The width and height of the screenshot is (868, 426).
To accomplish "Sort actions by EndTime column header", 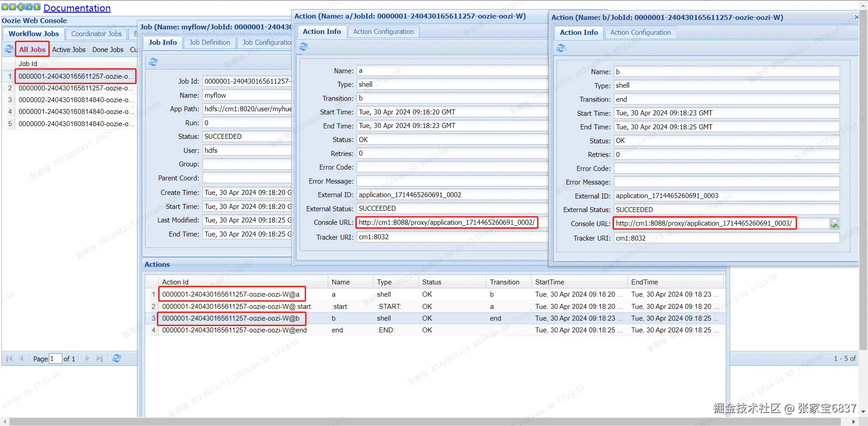I will tap(676, 282).
